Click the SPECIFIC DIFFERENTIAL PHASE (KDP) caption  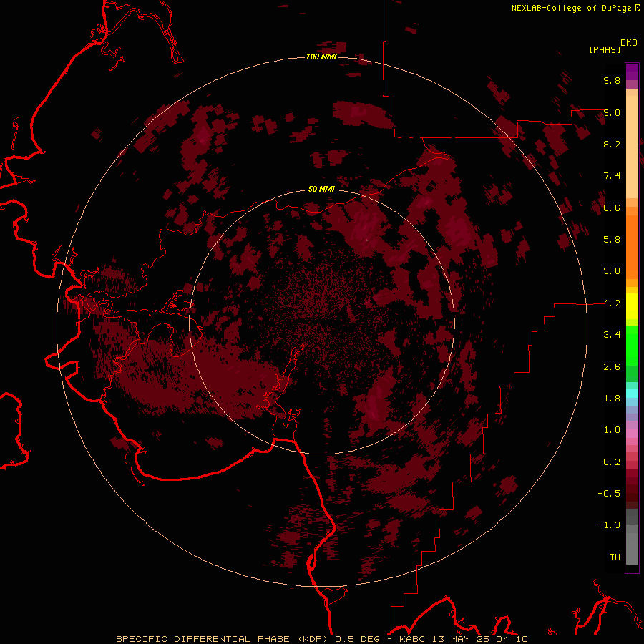pos(223,639)
